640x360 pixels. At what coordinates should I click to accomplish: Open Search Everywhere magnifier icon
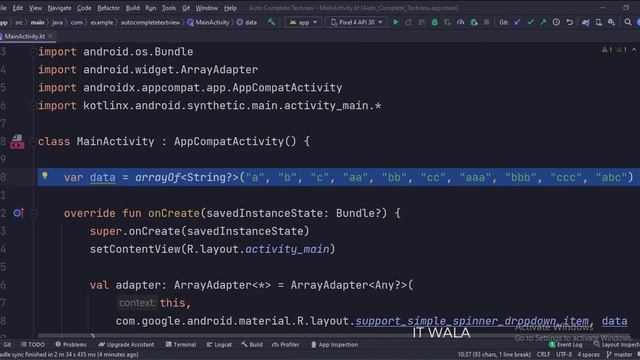[x=628, y=22]
